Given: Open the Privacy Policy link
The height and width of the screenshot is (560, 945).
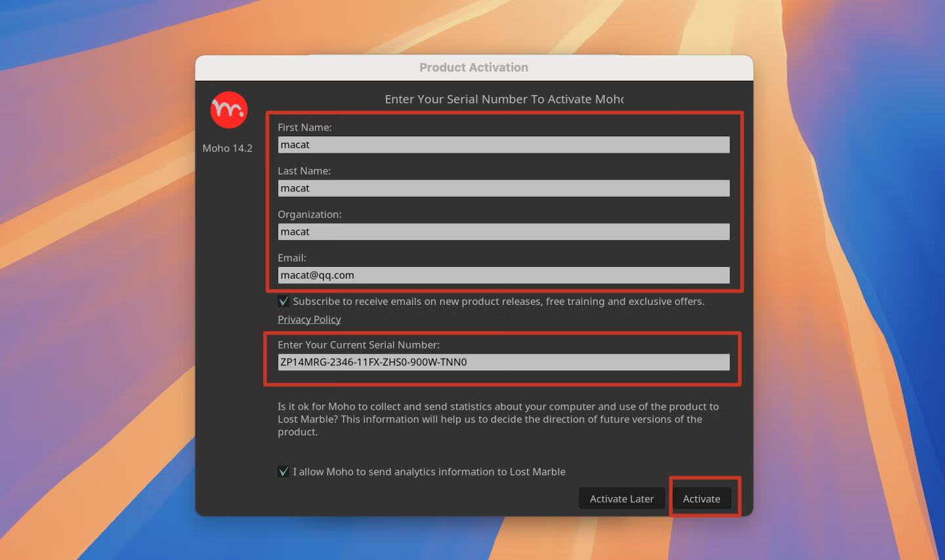Looking at the screenshot, I should 308,319.
